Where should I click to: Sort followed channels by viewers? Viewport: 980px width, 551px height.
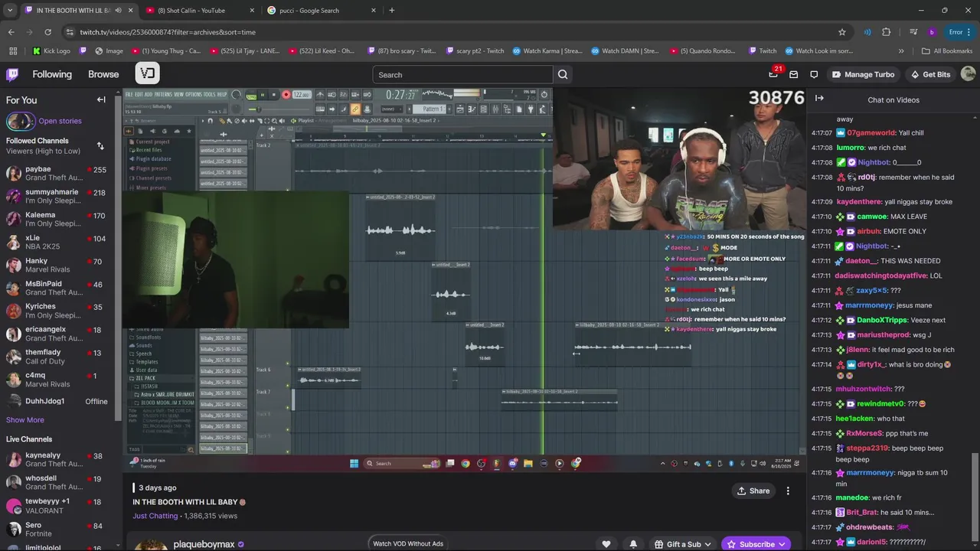tap(100, 145)
